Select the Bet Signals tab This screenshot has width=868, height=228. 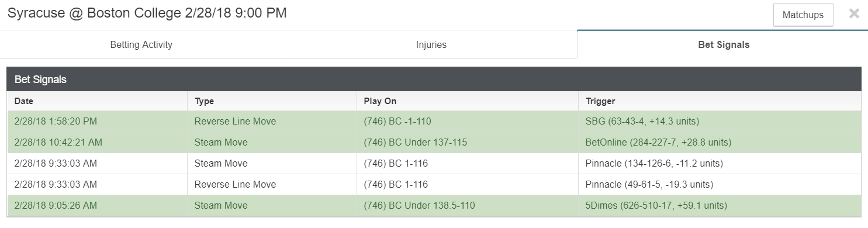pyautogui.click(x=724, y=44)
